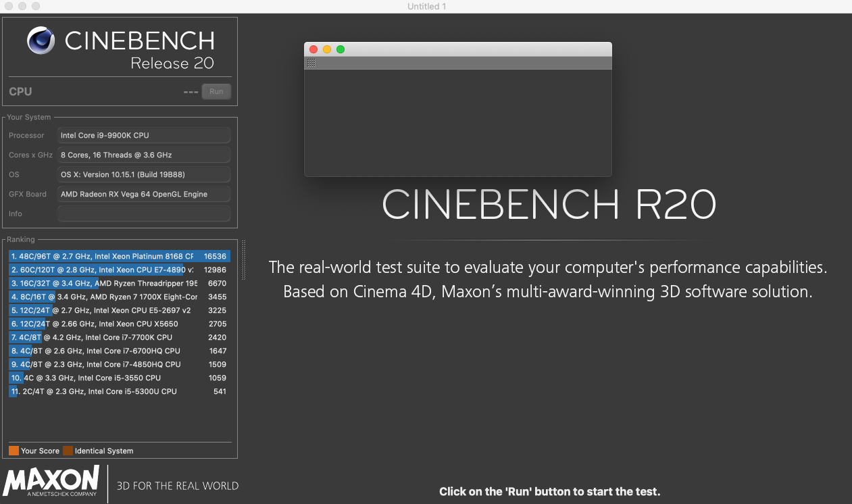The image size is (852, 504).
Task: Click the CPU label
Action: 20,92
